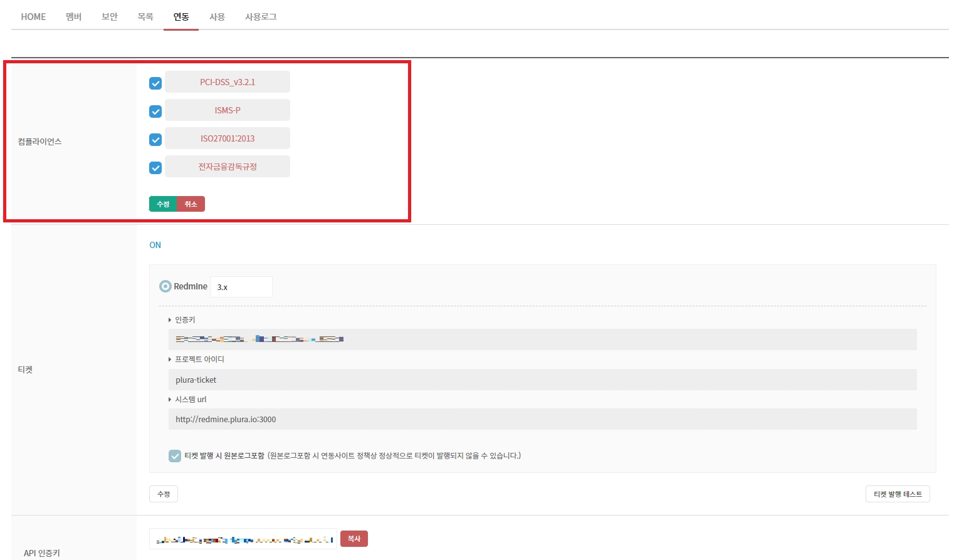Click the 프로젝트 아이디 field with plura-ticket
The width and height of the screenshot is (959, 560).
click(x=542, y=380)
